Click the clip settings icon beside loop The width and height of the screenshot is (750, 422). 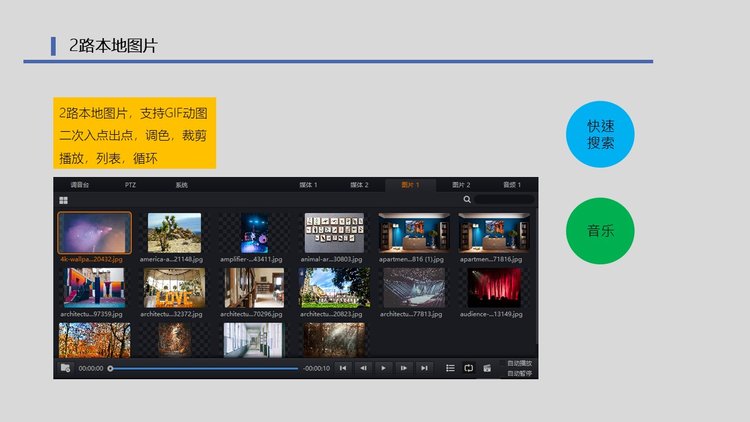pyautogui.click(x=487, y=368)
